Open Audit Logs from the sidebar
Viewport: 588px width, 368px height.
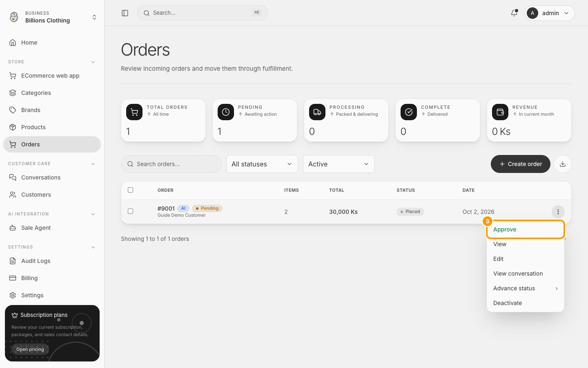pyautogui.click(x=52, y=261)
